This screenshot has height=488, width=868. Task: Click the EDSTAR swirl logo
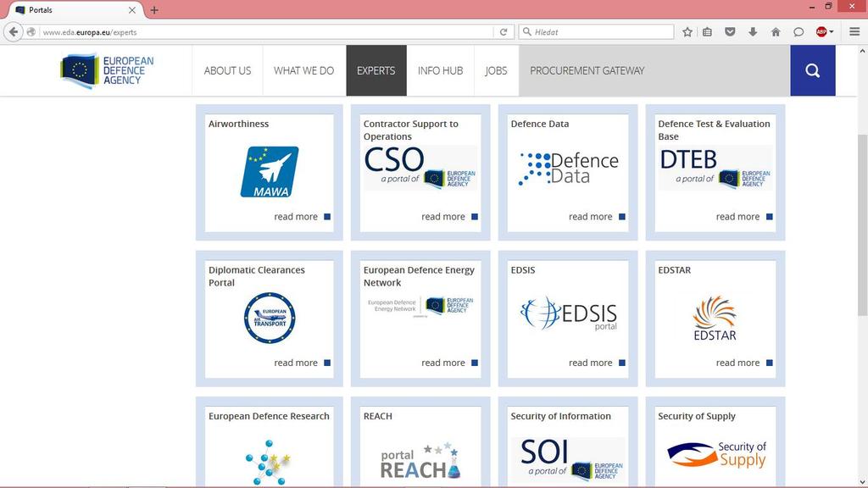pos(715,318)
